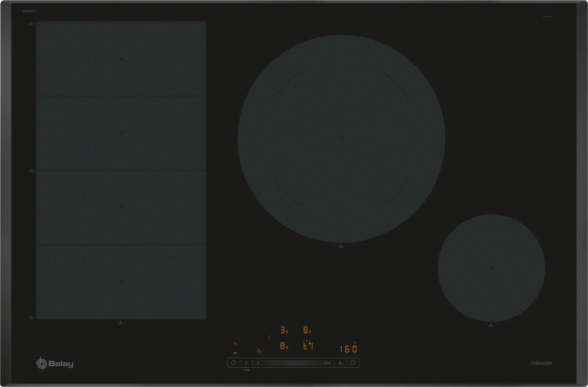This screenshot has height=387, width=588.
Task: Tap top-left pan symbol beside flex zone
Action: click(31, 23)
